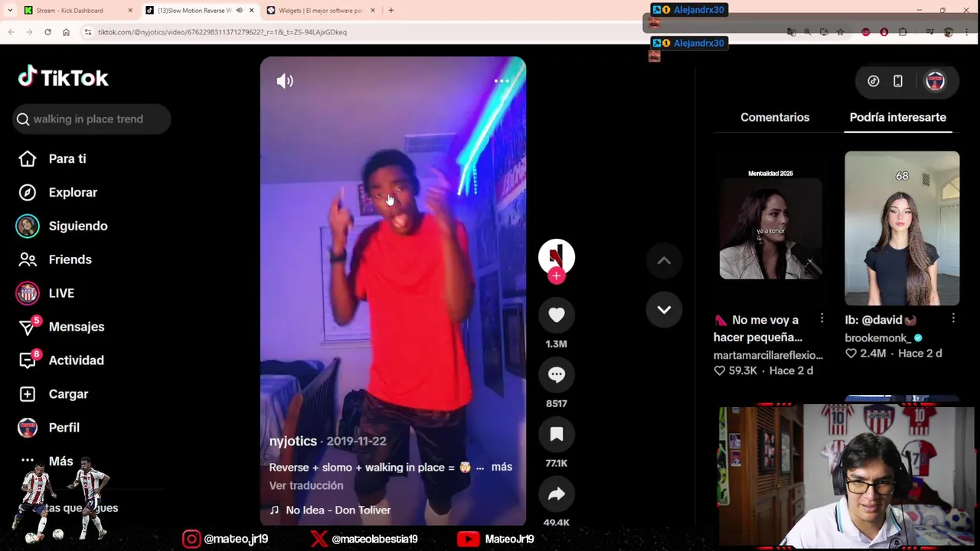Viewport: 980px width, 551px height.
Task: Open martamarcillareflexio profile link
Action: tap(768, 355)
